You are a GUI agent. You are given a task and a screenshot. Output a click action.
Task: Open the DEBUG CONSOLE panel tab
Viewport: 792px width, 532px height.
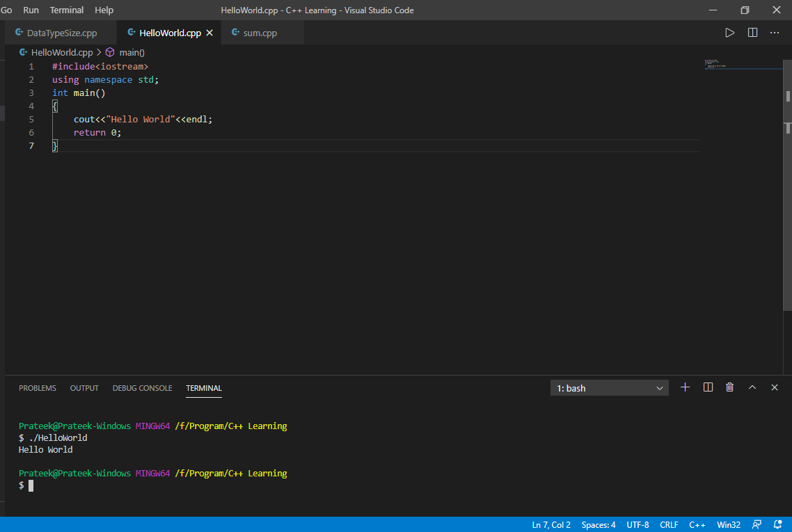click(x=143, y=388)
